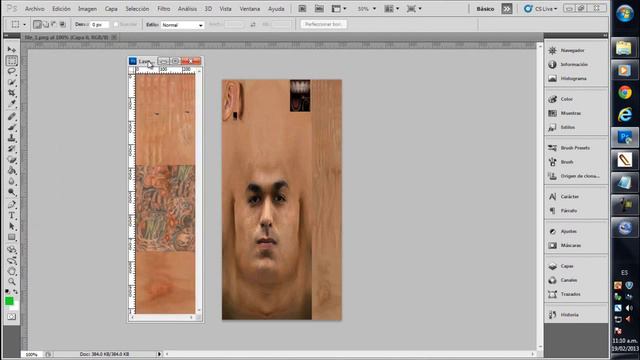Open the marquee tool preset picker
Image resolution: width=640 pixels, height=360 pixels.
coord(18,24)
